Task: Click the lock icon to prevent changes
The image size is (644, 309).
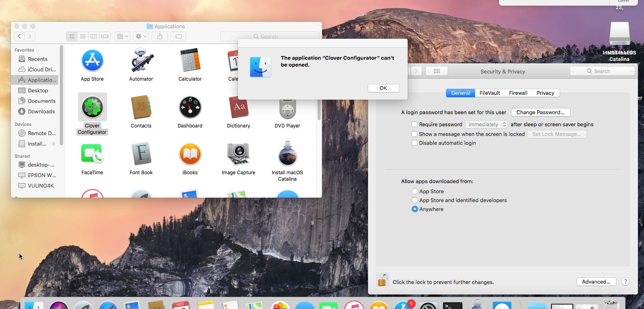Action: [383, 280]
